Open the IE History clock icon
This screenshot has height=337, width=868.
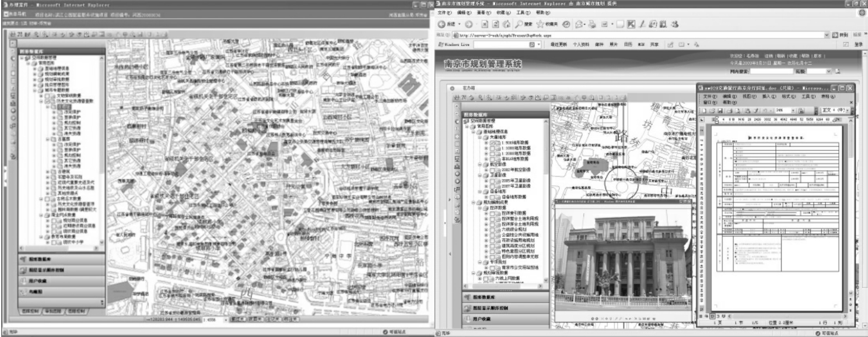[566, 24]
